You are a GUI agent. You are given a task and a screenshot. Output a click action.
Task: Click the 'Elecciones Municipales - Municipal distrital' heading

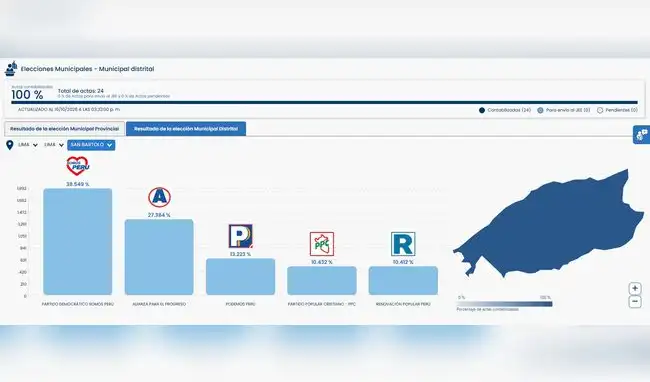[87, 69]
